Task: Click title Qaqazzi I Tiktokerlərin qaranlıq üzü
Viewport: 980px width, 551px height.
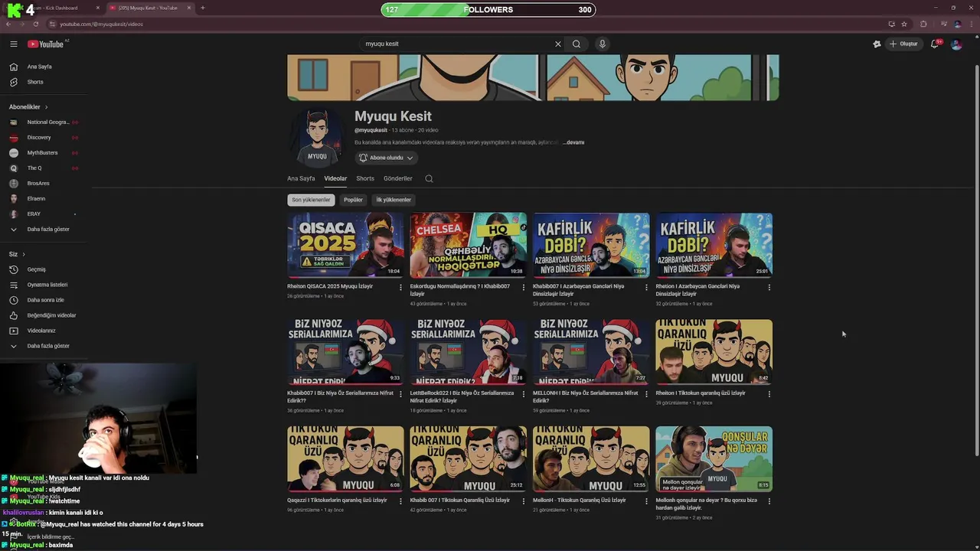Action: [337, 500]
